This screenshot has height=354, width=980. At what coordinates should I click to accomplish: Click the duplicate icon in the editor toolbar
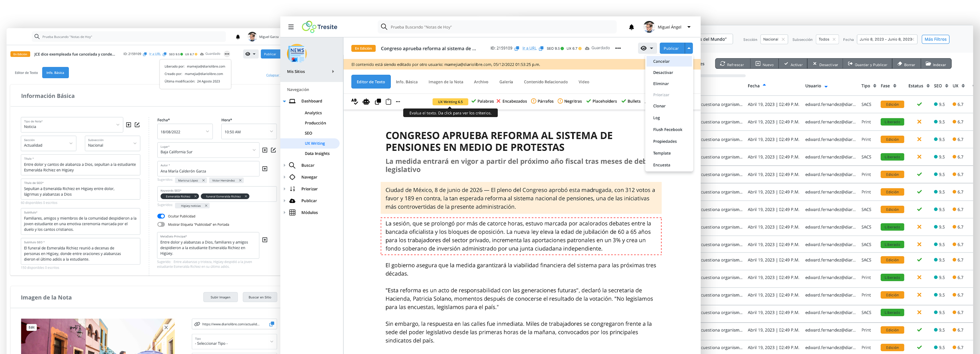[x=378, y=102]
